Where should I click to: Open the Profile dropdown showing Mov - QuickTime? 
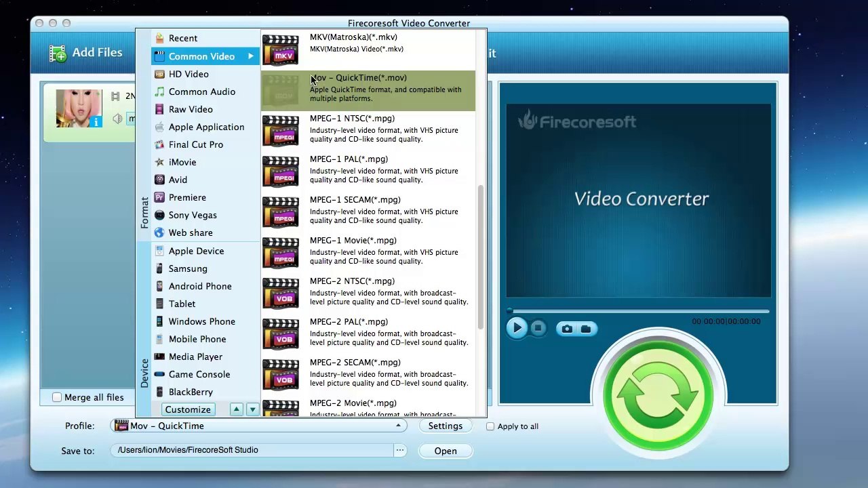(x=258, y=426)
